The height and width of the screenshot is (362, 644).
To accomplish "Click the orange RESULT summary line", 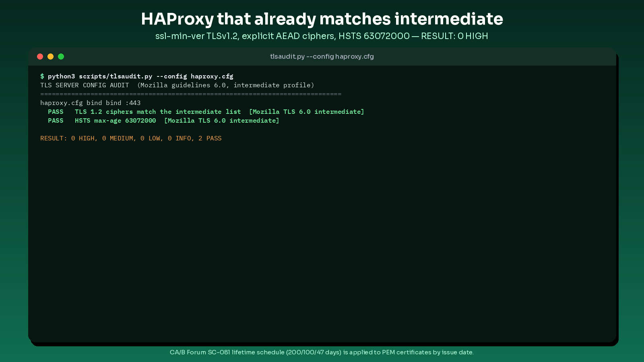I will coord(131,138).
